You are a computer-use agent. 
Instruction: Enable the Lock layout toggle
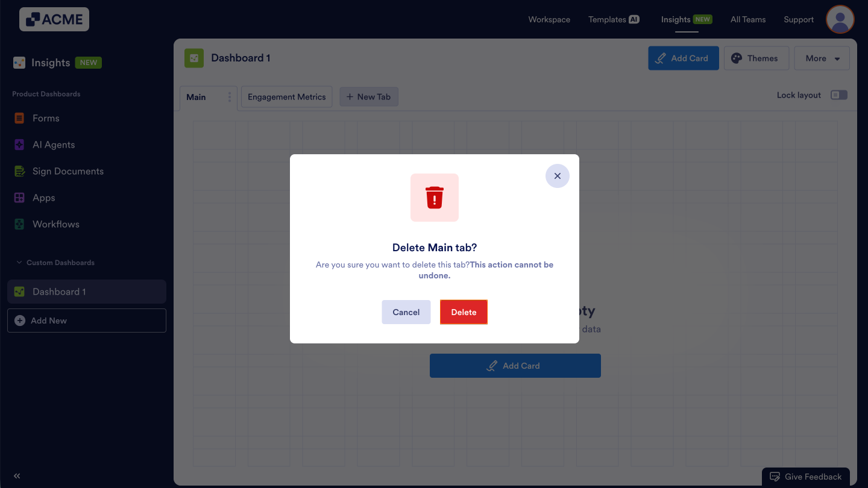[x=838, y=95]
